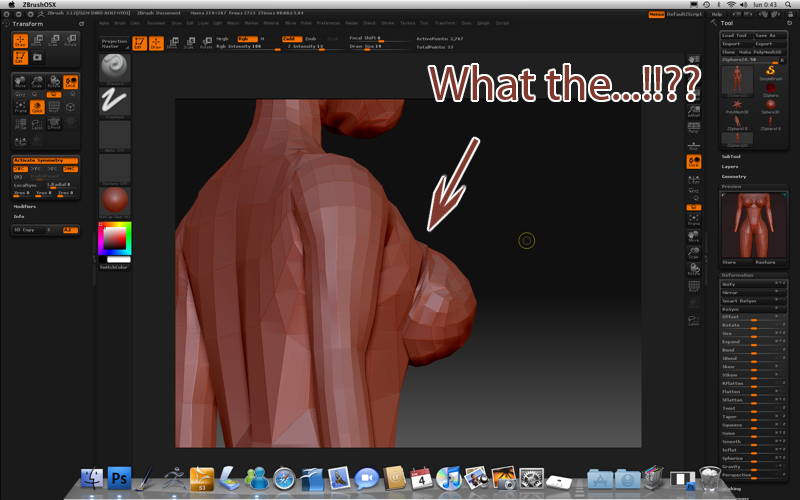This screenshot has height=500, width=800.
Task: Click the Spotlight search icon in menu bar
Action: click(x=788, y=5)
